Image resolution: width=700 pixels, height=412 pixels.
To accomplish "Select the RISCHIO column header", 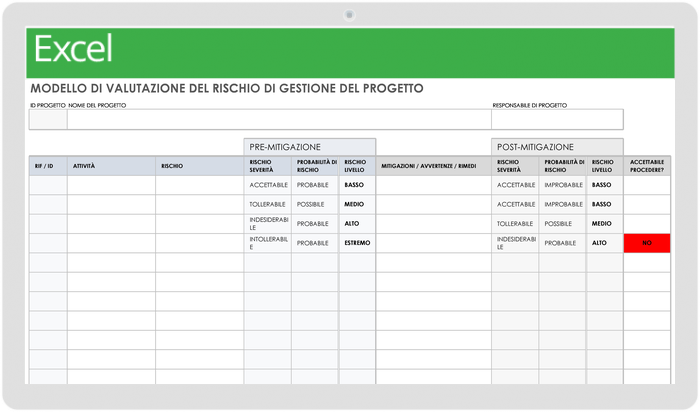I will point(200,166).
